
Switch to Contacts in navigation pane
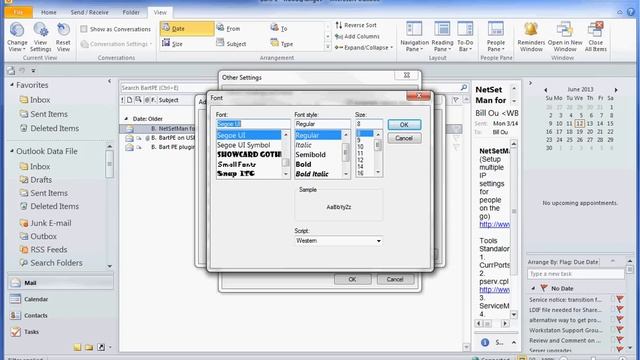pyautogui.click(x=60, y=316)
